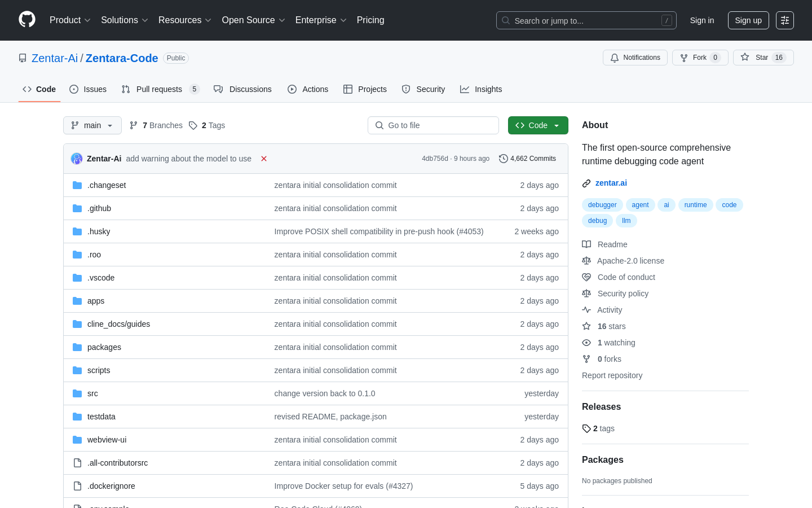The height and width of the screenshot is (508, 812).
Task: Click the pulse icon beside Activity
Action: (x=586, y=310)
